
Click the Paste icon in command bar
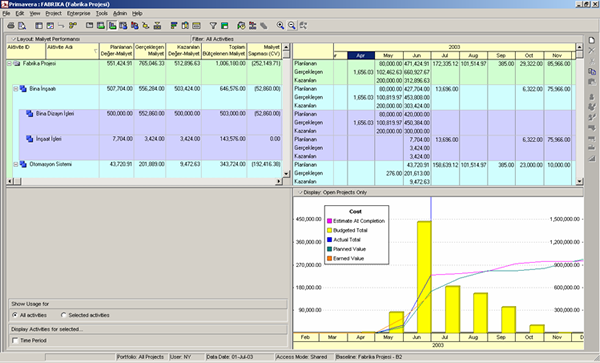(x=592, y=81)
